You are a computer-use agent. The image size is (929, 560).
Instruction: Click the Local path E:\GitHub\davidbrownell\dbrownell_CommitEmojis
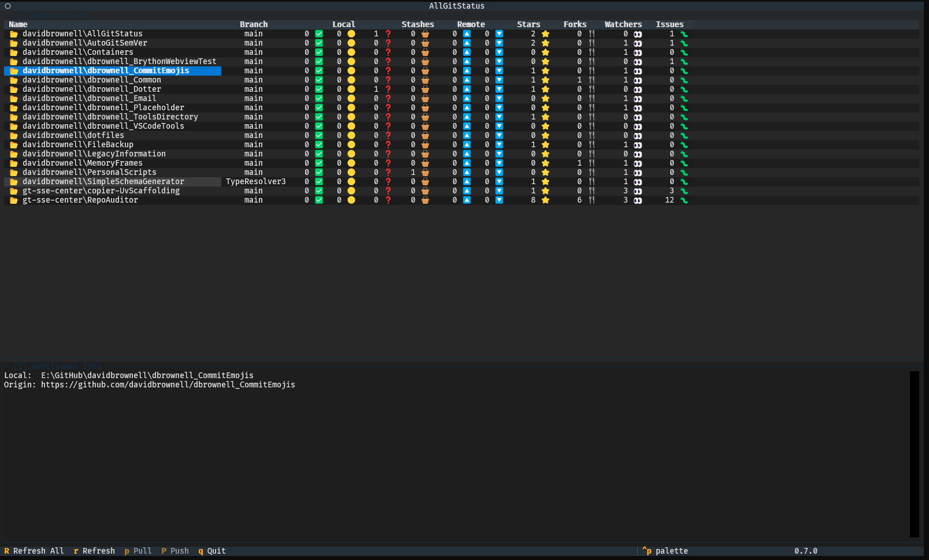[147, 375]
